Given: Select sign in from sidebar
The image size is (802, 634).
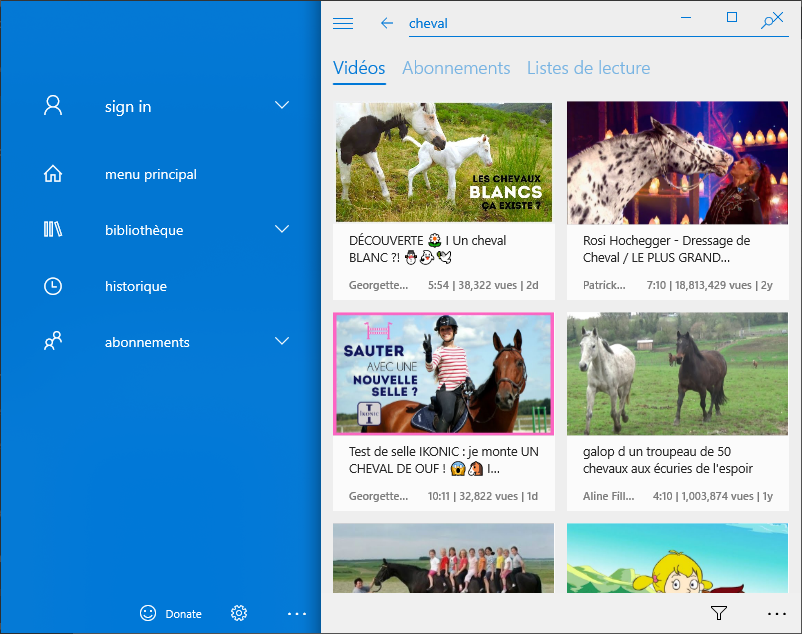Looking at the screenshot, I should coord(128,106).
